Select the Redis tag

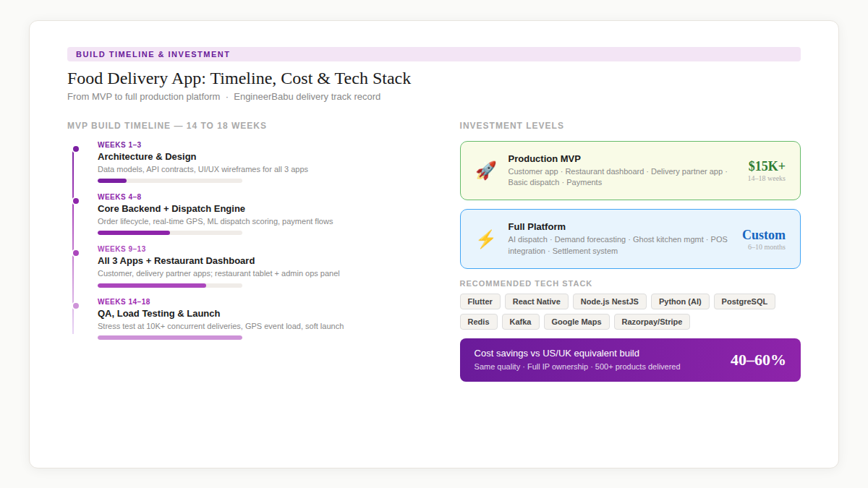[x=479, y=322]
